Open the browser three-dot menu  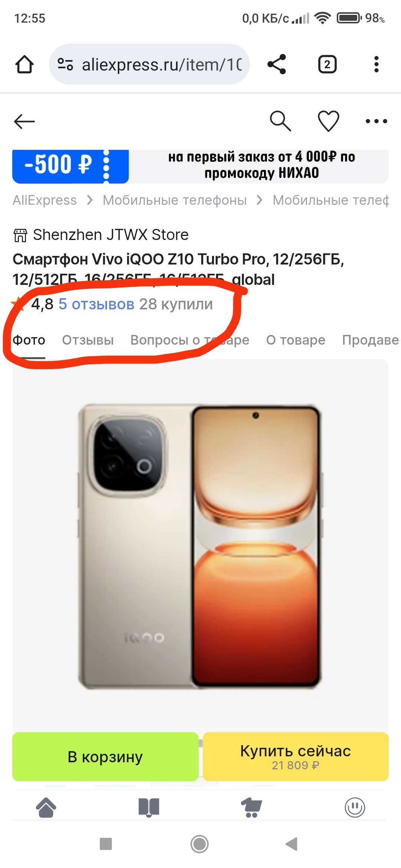(376, 64)
